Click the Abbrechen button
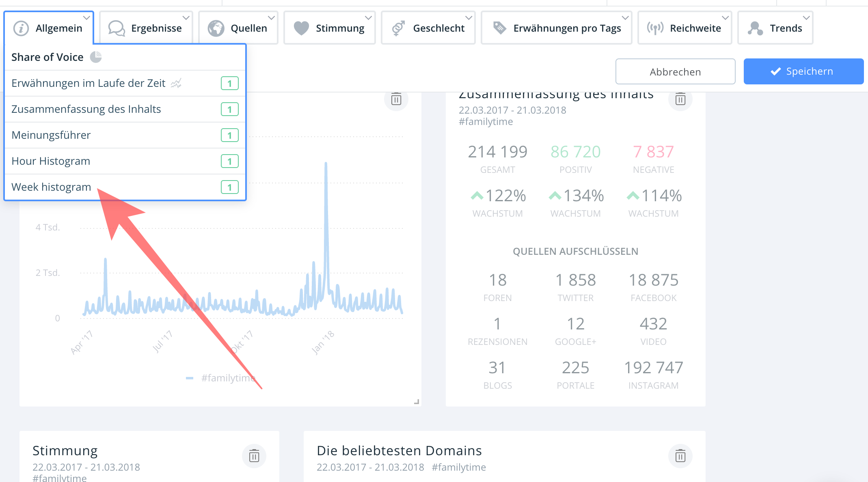The height and width of the screenshot is (482, 868). [675, 72]
